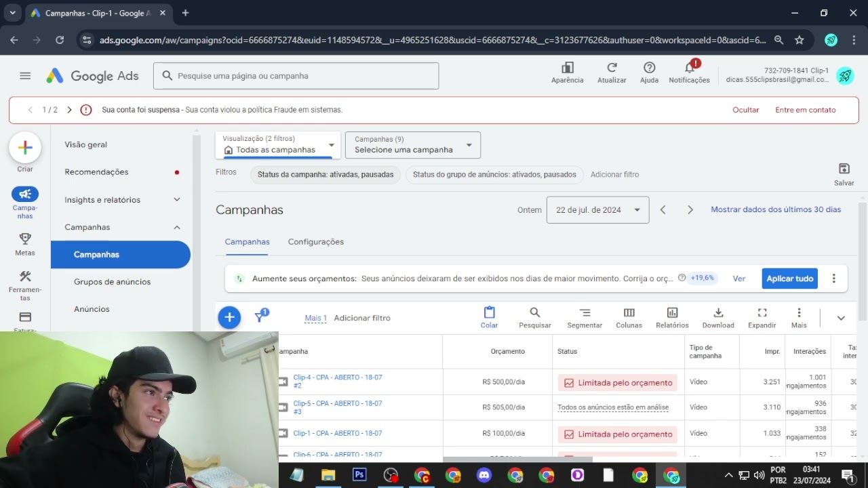Screen dimensions: 868x488
Task: Open Ferramentas tools icon
Action: click(x=25, y=277)
